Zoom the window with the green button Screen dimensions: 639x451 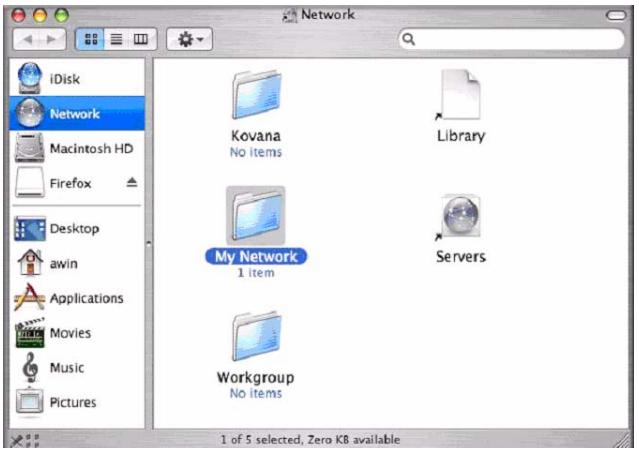click(62, 15)
